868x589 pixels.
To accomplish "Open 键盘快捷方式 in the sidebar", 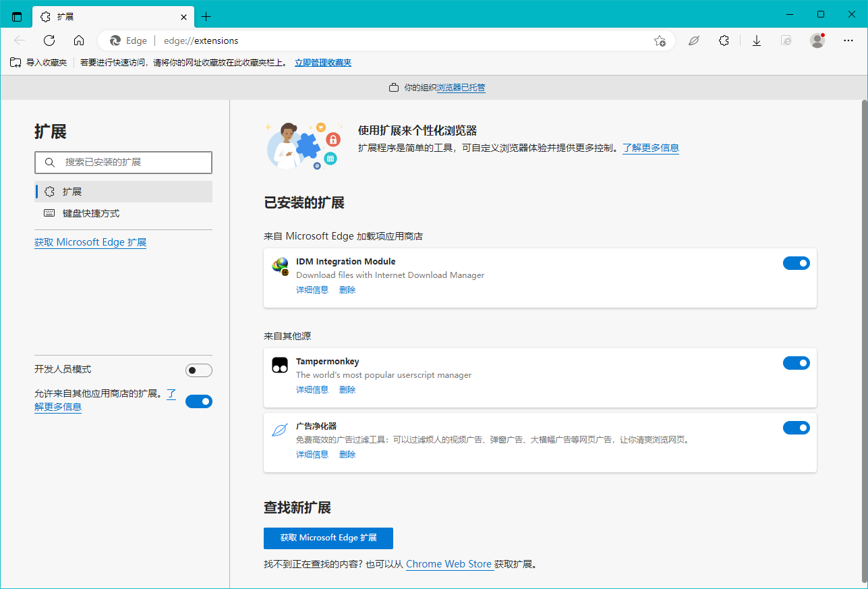I will pyautogui.click(x=123, y=213).
